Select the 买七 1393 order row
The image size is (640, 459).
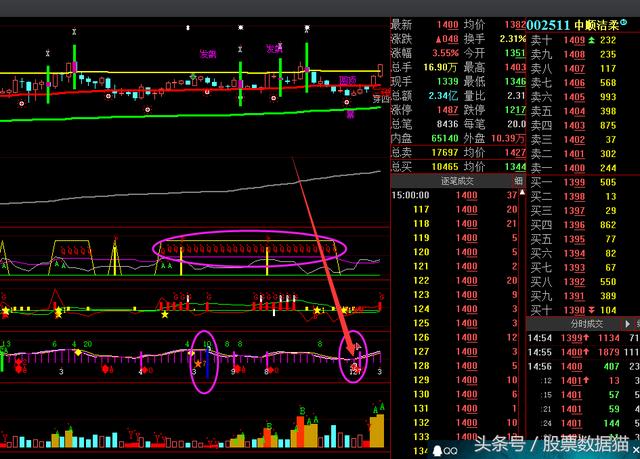click(573, 268)
